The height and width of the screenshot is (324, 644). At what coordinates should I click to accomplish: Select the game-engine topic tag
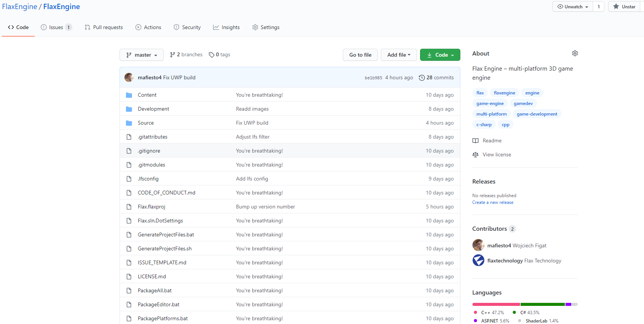click(490, 103)
